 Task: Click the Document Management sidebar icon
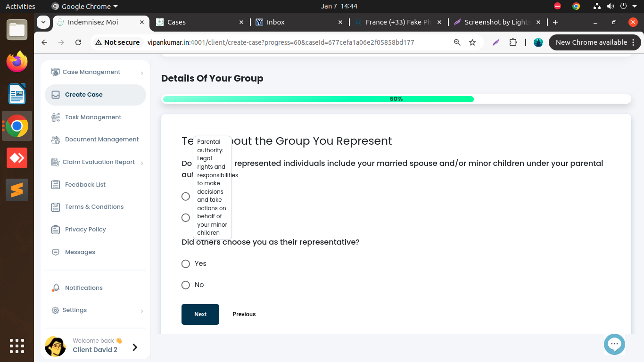click(56, 140)
